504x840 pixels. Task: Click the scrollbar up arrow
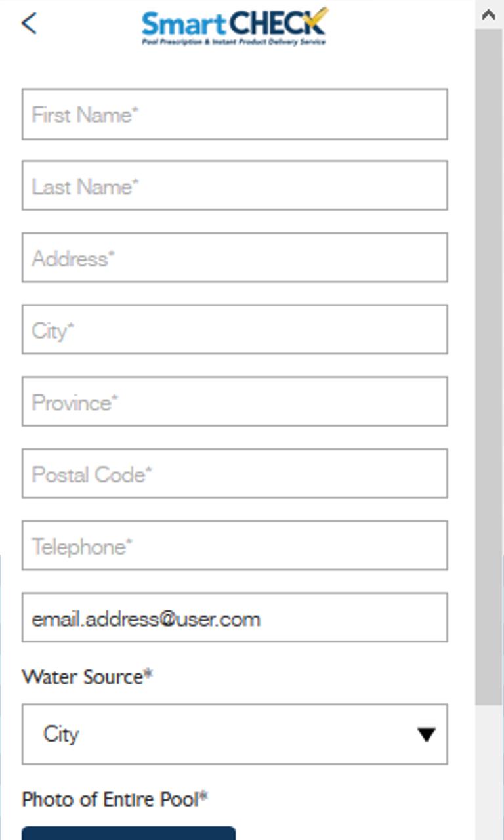click(489, 14)
